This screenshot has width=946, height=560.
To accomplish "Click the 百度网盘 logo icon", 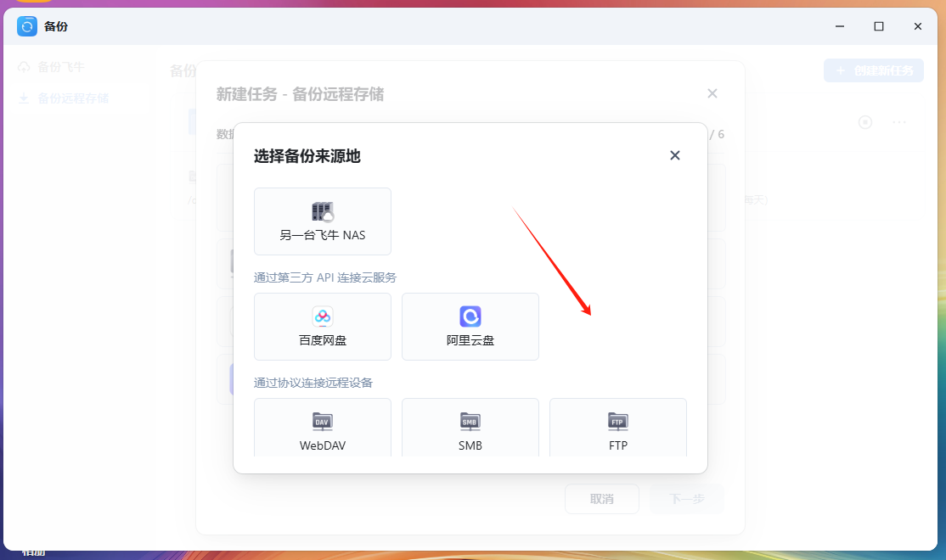I will [x=322, y=316].
